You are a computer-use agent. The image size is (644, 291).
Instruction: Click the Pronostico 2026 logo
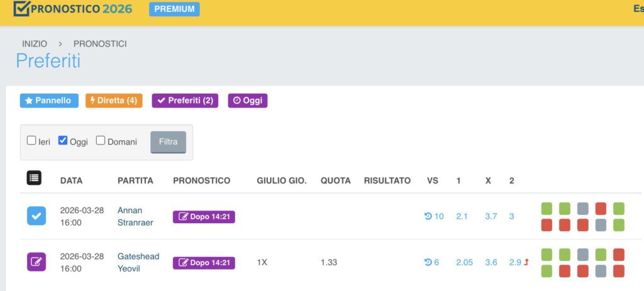(x=72, y=9)
